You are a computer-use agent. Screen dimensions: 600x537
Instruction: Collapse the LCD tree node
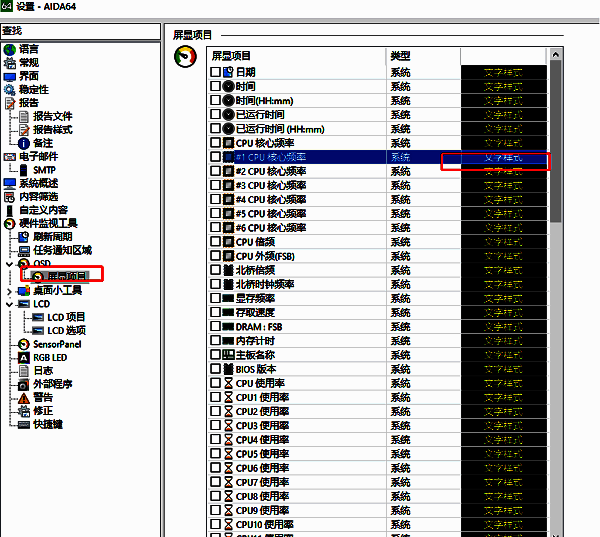point(10,304)
